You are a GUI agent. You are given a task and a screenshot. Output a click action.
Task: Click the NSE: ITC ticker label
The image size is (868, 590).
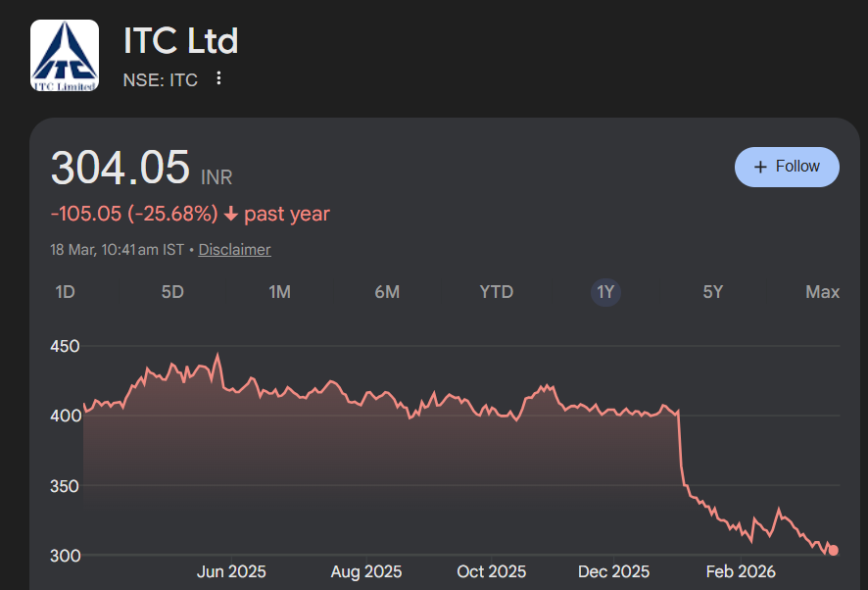160,80
